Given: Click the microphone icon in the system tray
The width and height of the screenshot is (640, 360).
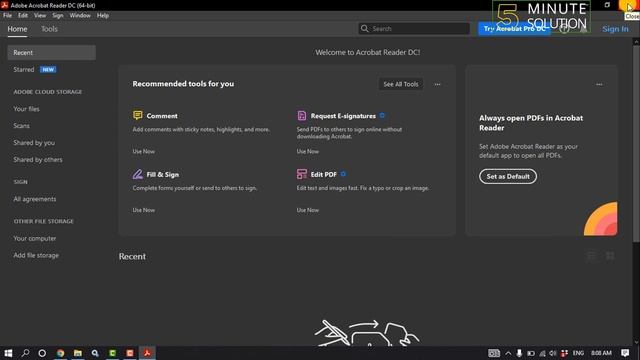Looking at the screenshot, I should (x=519, y=353).
